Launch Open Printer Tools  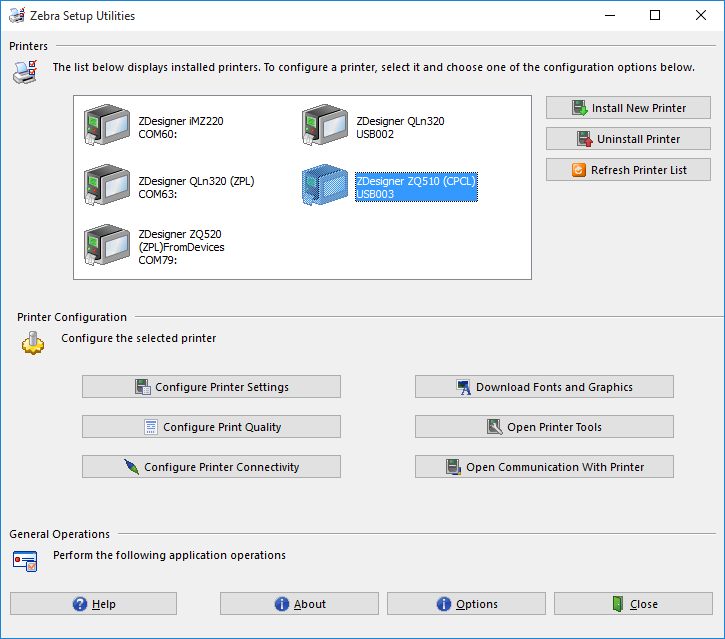coord(544,427)
